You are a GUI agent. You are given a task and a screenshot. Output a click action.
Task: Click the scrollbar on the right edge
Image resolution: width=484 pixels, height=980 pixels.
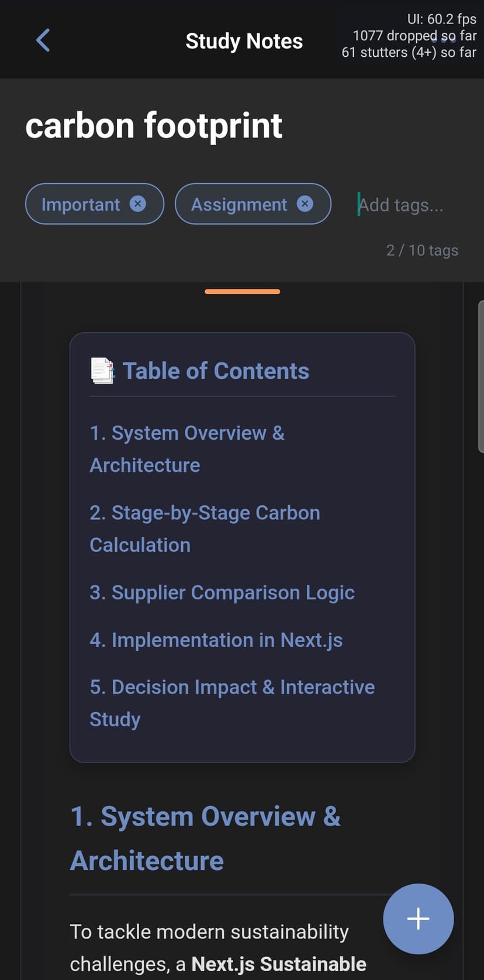480,377
